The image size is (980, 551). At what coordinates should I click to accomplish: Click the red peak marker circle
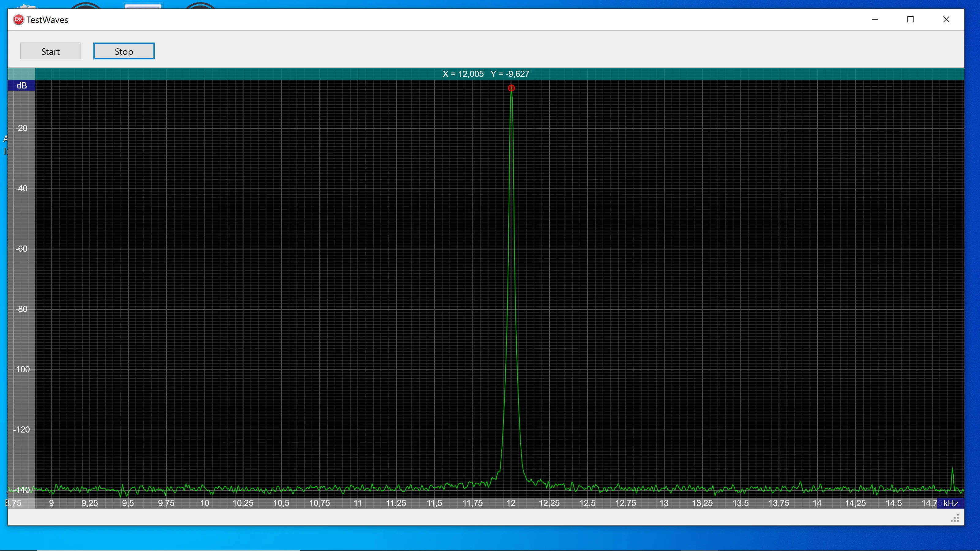[x=511, y=88]
